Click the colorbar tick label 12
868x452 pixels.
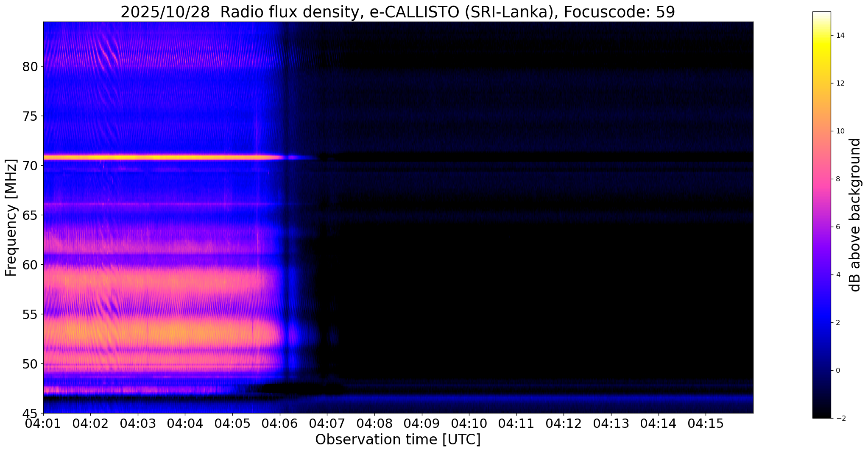[840, 83]
